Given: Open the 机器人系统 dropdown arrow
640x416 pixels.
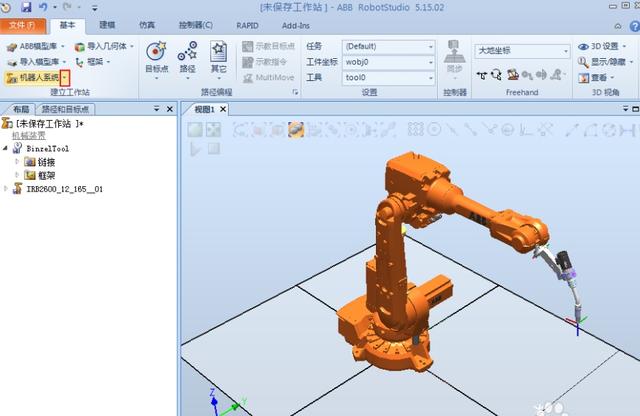Looking at the screenshot, I should coord(65,78).
